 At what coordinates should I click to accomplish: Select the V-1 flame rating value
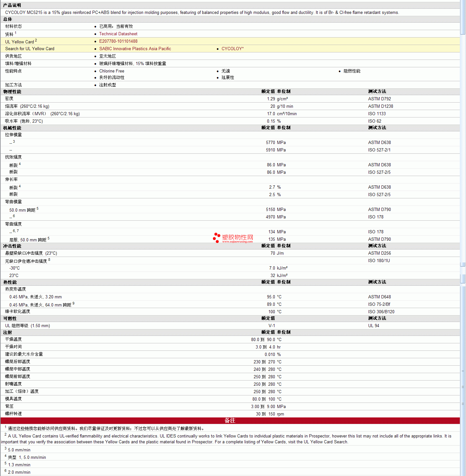(x=272, y=326)
